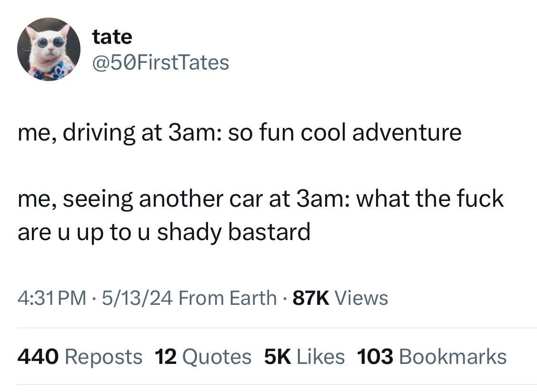537x392 pixels.
Task: Click the Views label
Action: (361, 298)
